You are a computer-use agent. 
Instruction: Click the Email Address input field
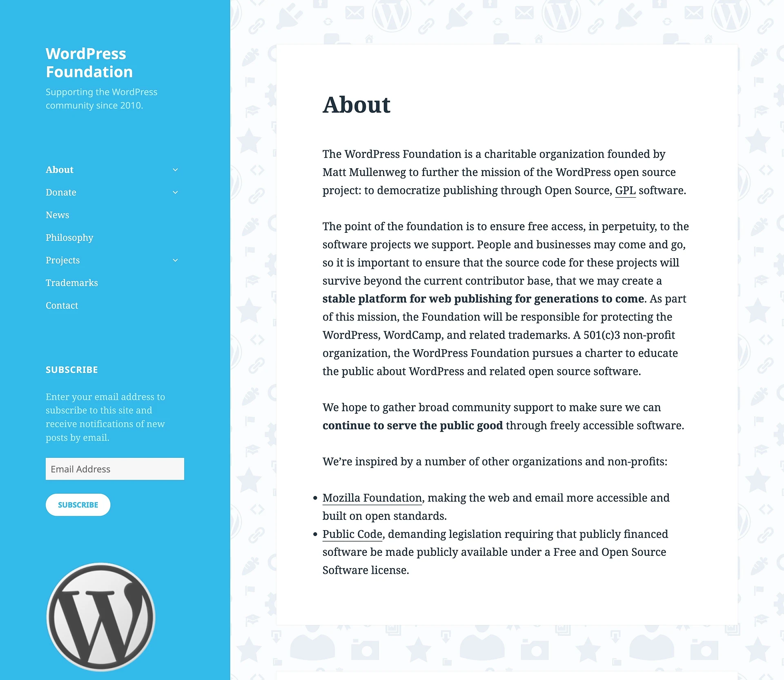pyautogui.click(x=115, y=469)
